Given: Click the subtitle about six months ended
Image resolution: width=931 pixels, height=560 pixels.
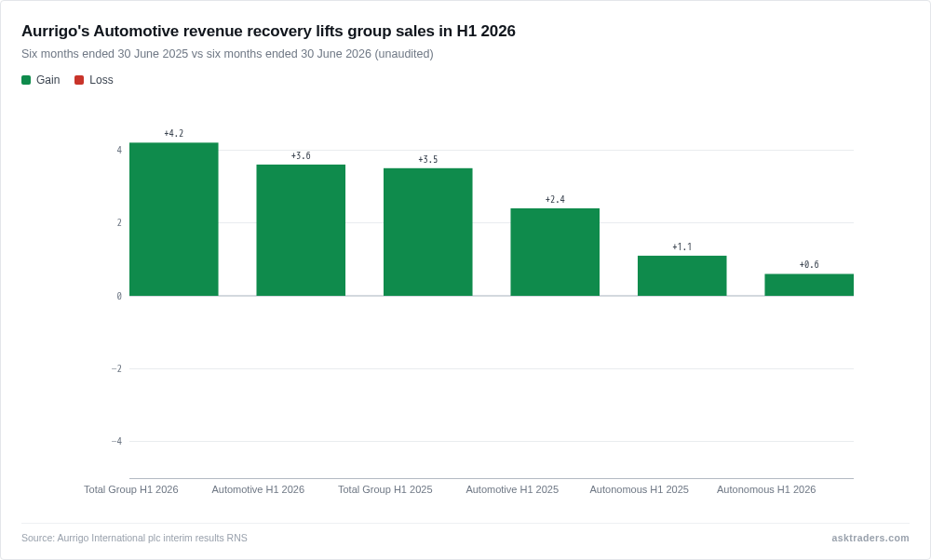Looking at the screenshot, I should (227, 54).
